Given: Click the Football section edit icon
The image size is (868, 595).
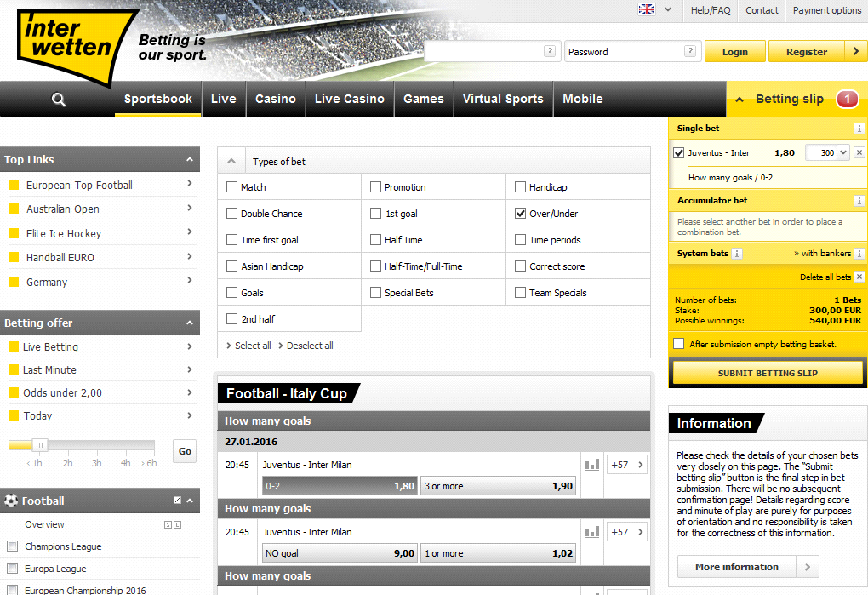Looking at the screenshot, I should click(177, 501).
